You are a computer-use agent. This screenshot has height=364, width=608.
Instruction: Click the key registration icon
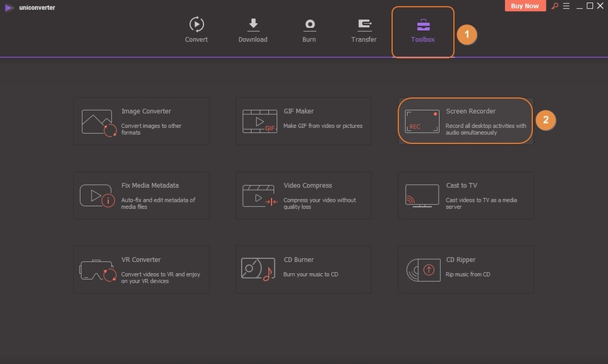point(554,6)
